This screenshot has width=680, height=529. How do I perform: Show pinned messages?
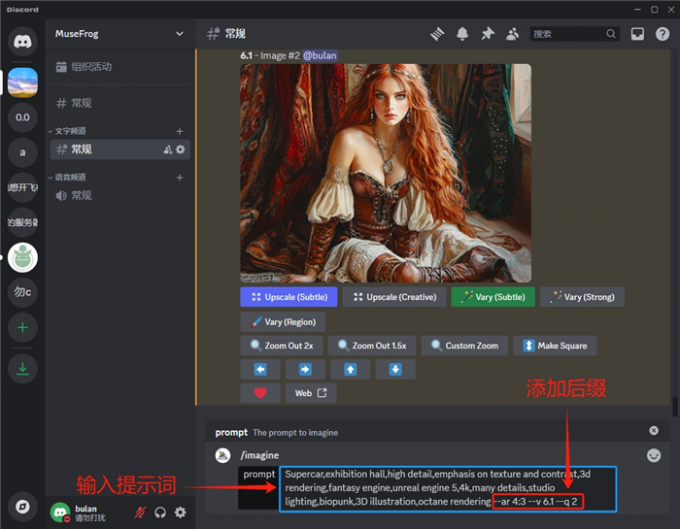pyautogui.click(x=487, y=34)
